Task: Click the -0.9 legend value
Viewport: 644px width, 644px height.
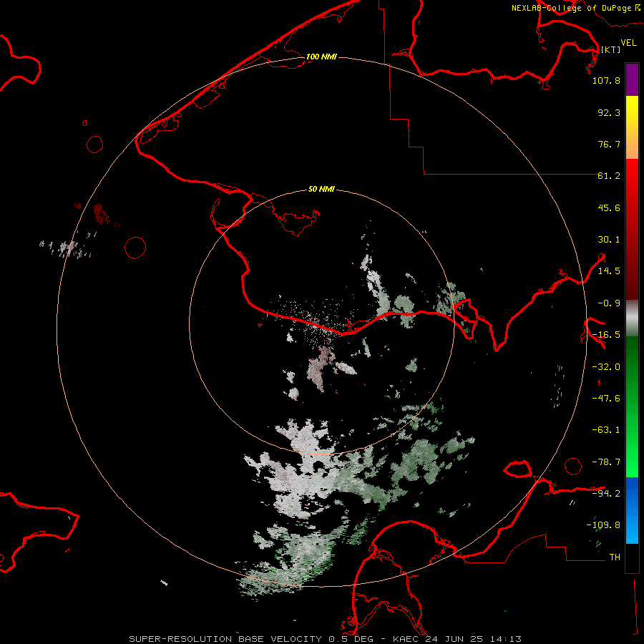Action: click(609, 303)
